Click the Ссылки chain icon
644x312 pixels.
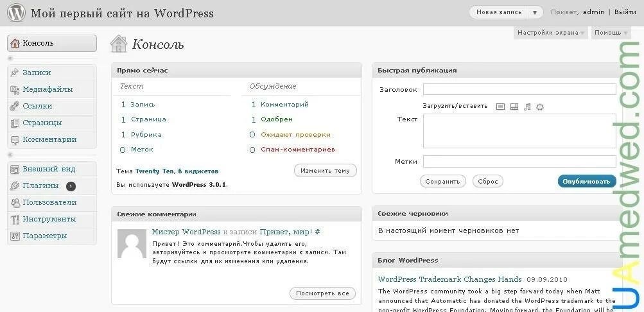pyautogui.click(x=15, y=107)
